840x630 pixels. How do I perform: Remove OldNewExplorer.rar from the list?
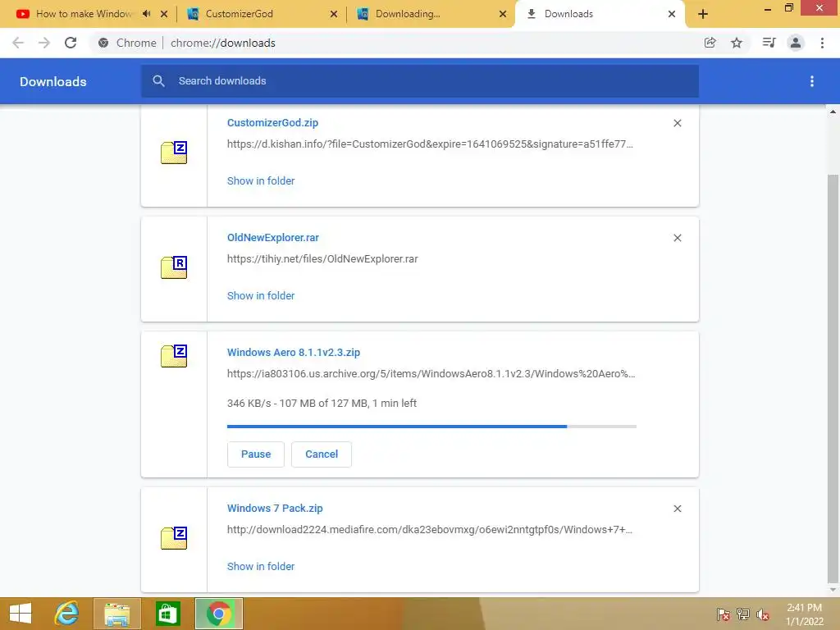tap(677, 238)
